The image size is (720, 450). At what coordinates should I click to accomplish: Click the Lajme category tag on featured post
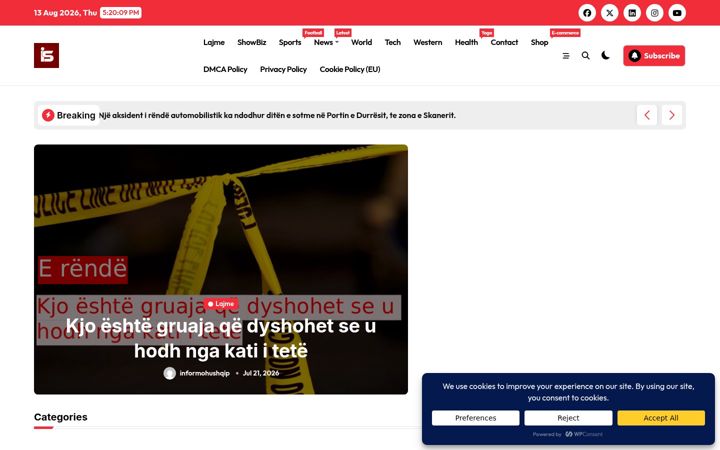[221, 304]
